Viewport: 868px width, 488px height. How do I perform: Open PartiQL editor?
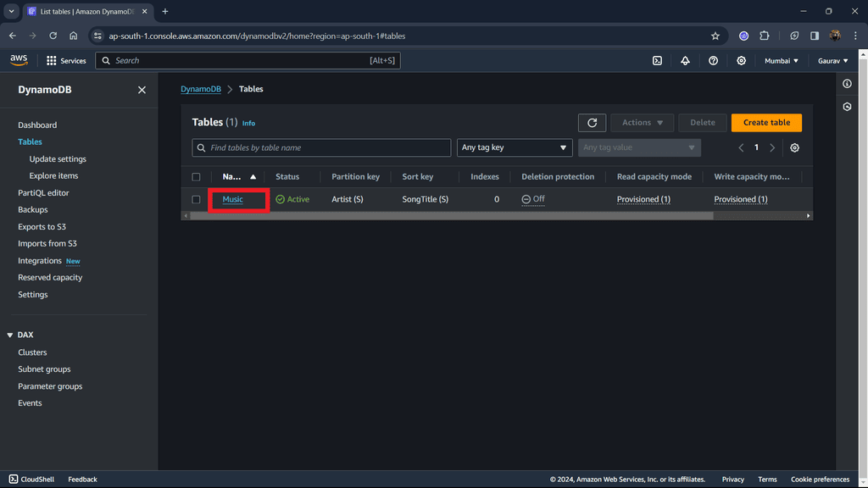tap(43, 192)
